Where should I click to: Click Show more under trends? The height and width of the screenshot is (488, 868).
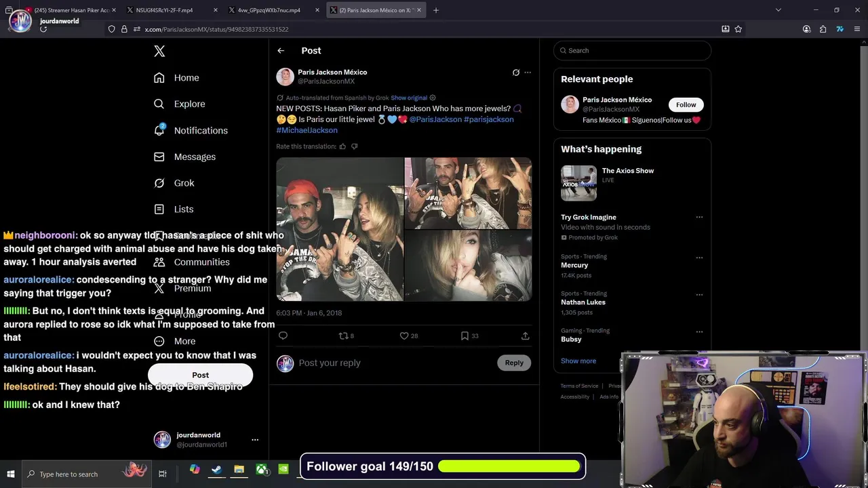(578, 361)
